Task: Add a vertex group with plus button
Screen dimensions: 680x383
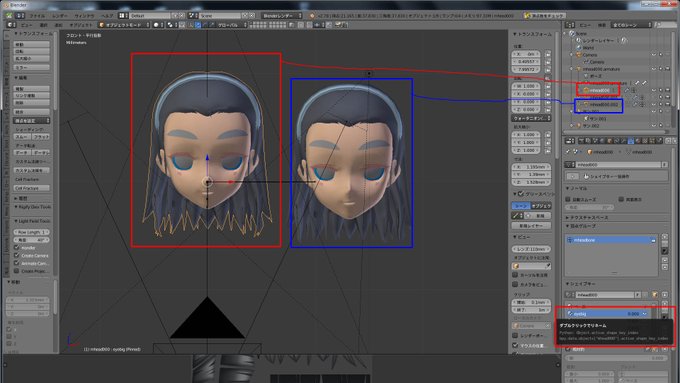Action: (x=664, y=237)
